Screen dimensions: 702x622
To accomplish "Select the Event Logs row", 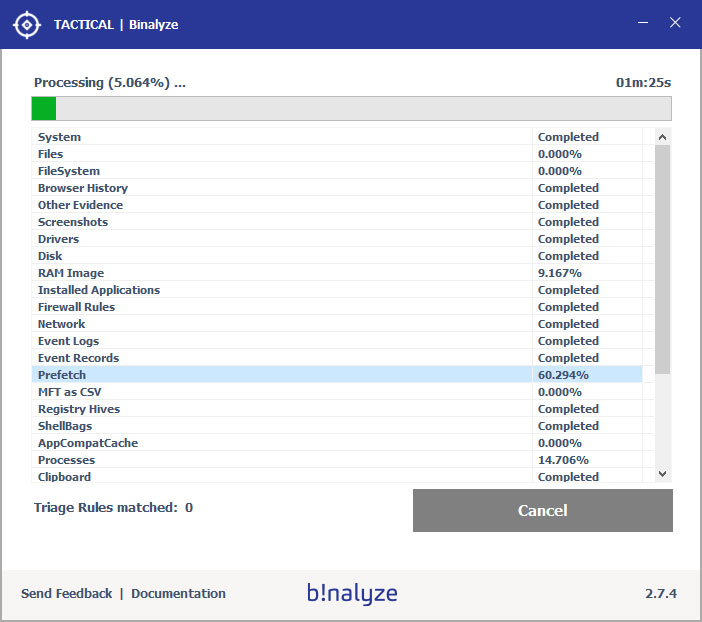I will pos(337,341).
